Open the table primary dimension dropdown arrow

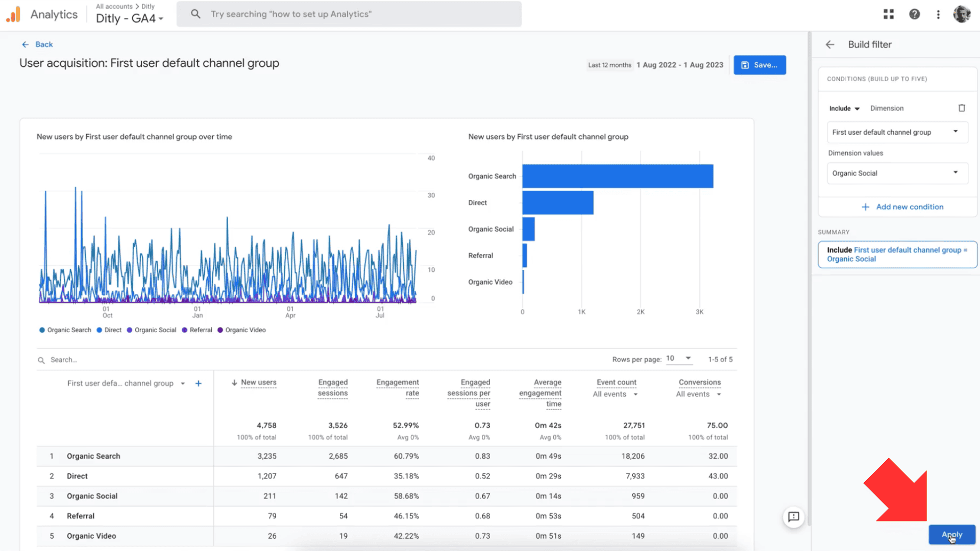tap(183, 383)
